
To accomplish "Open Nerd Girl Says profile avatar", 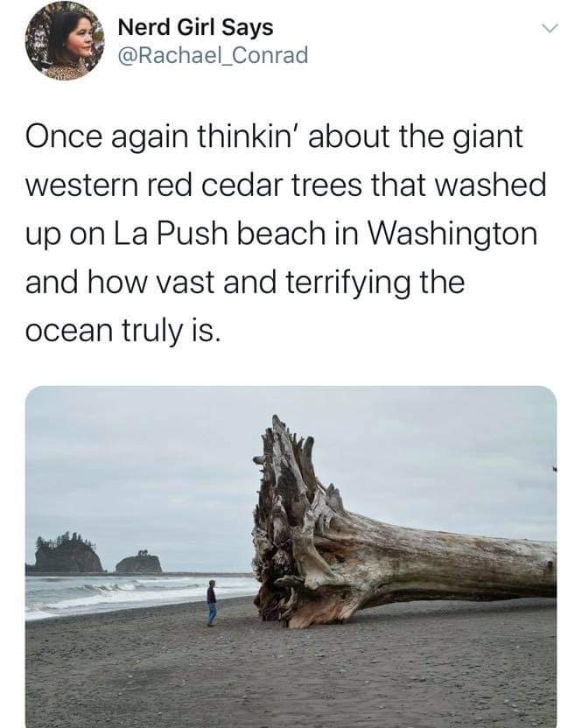I will [65, 40].
